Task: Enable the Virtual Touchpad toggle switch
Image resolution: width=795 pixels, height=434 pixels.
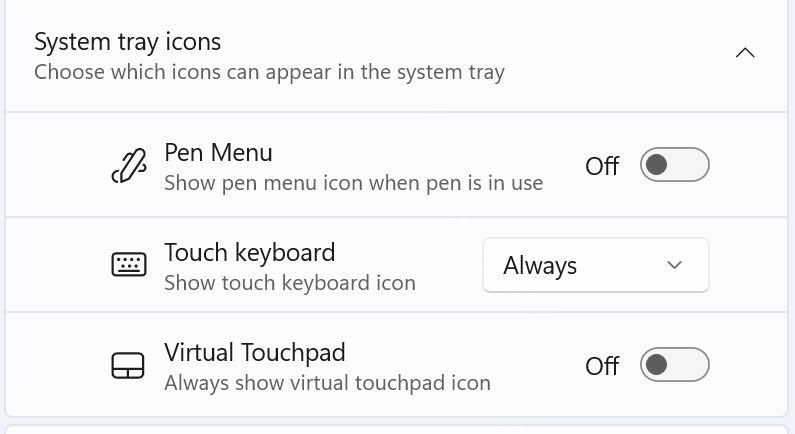Action: coord(674,365)
